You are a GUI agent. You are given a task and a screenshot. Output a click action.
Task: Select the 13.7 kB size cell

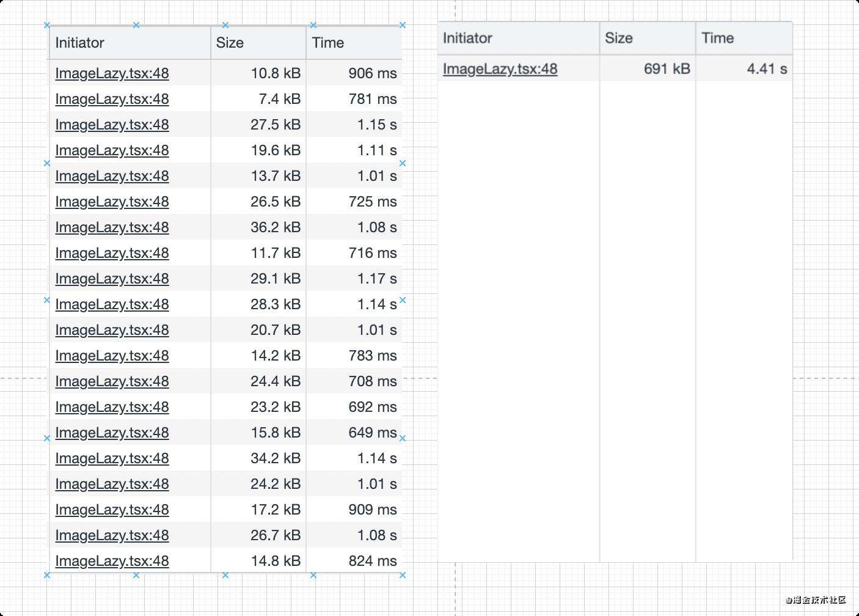258,176
